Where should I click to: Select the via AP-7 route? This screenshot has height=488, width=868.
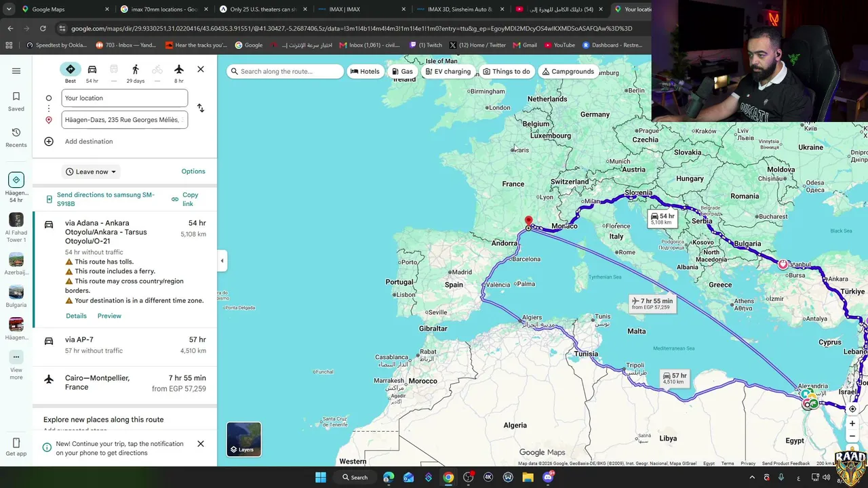pyautogui.click(x=125, y=345)
